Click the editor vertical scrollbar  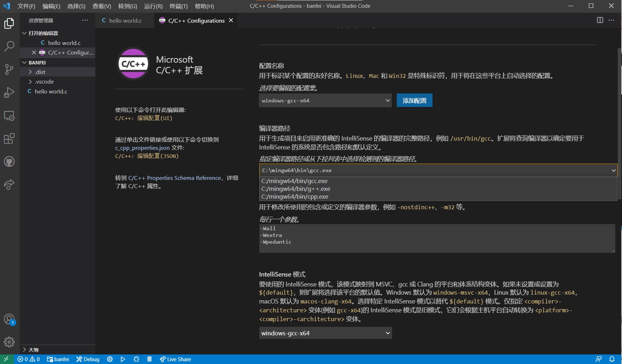[x=620, y=124]
